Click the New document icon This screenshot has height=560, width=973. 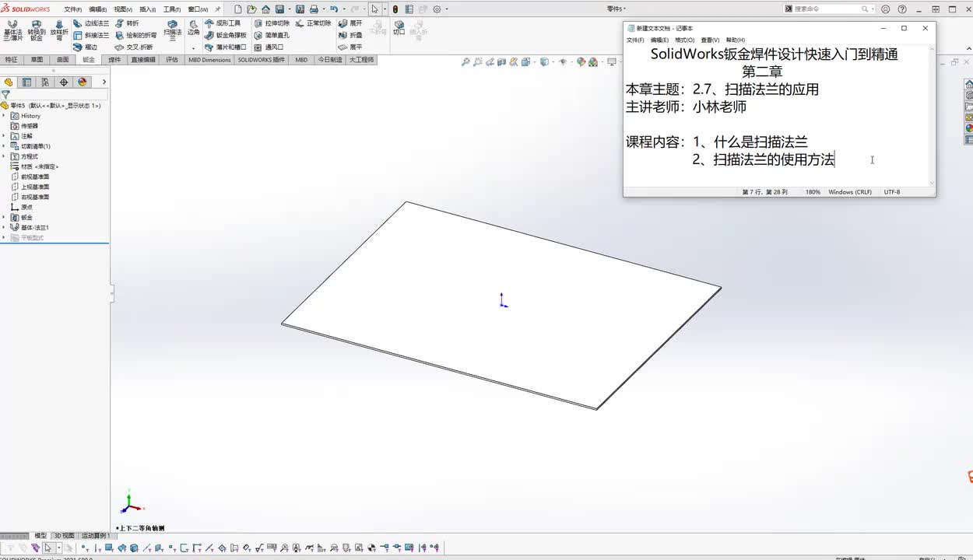pos(238,9)
